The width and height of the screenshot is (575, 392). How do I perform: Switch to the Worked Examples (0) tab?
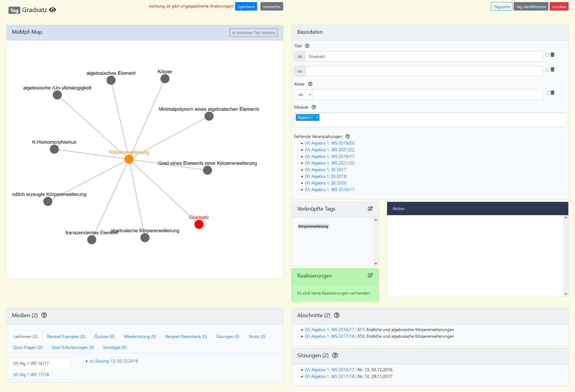[66, 336]
